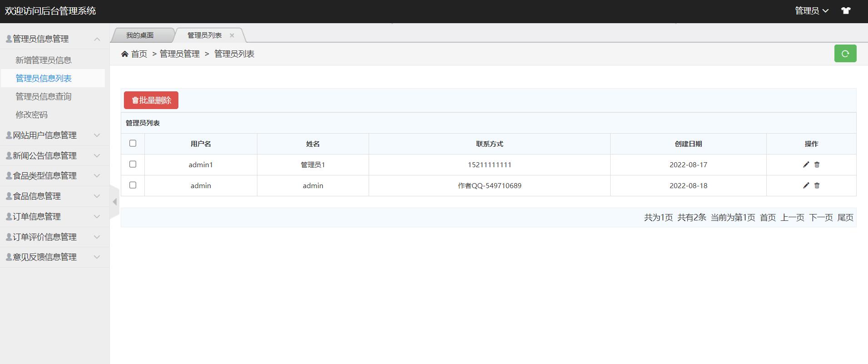The width and height of the screenshot is (868, 364).
Task: Close the 管理员列表 tab with X
Action: tap(232, 35)
